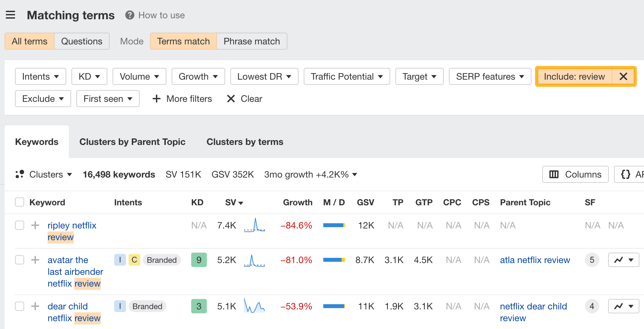Click the SV sparkline for "ripley netflix review"
The height and width of the screenshot is (329, 644).
[254, 225]
